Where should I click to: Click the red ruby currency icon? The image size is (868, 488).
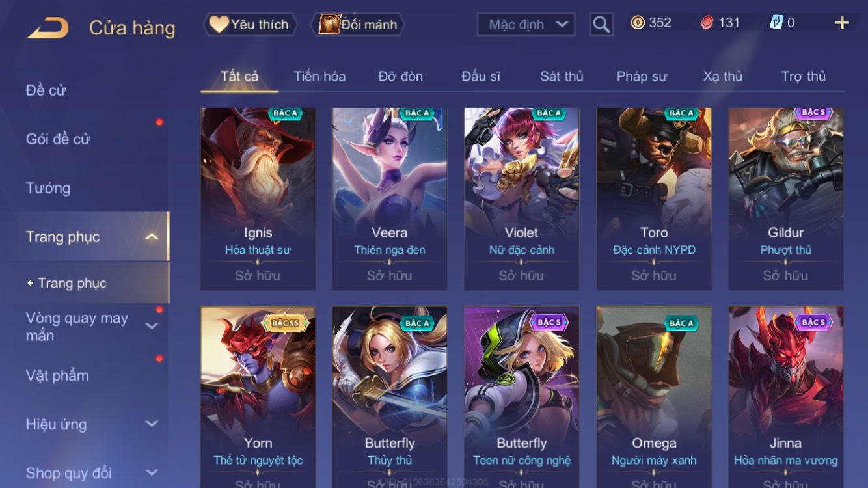point(707,23)
